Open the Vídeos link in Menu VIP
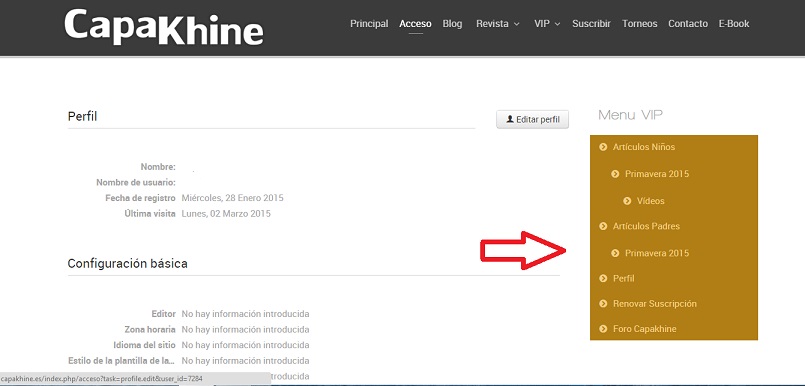Screen dimensions: 805x386 click(650, 201)
